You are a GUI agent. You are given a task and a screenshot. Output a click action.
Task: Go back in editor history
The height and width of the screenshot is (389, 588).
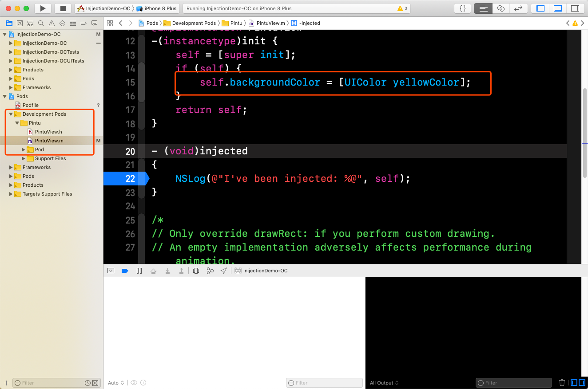coord(120,23)
